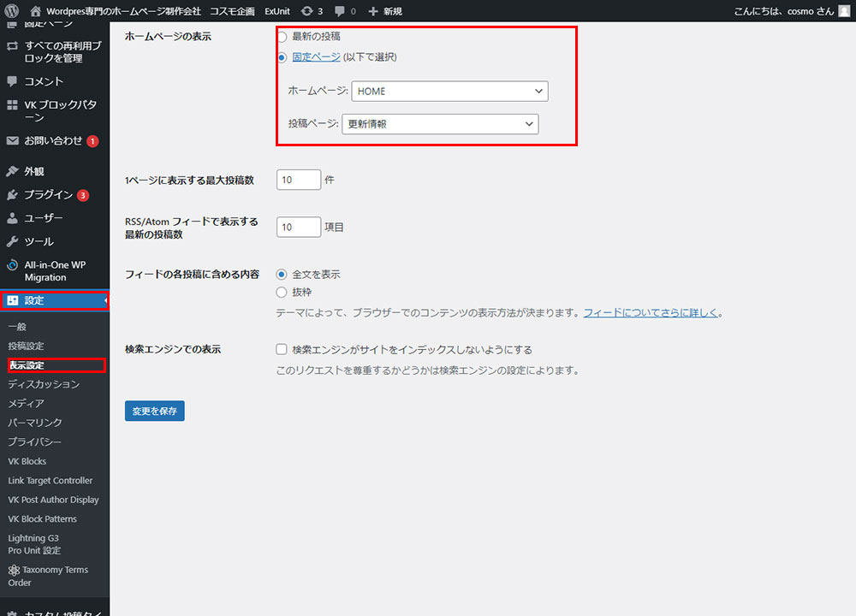
Task: Click the user avatar icon
Action: pyautogui.click(x=844, y=11)
